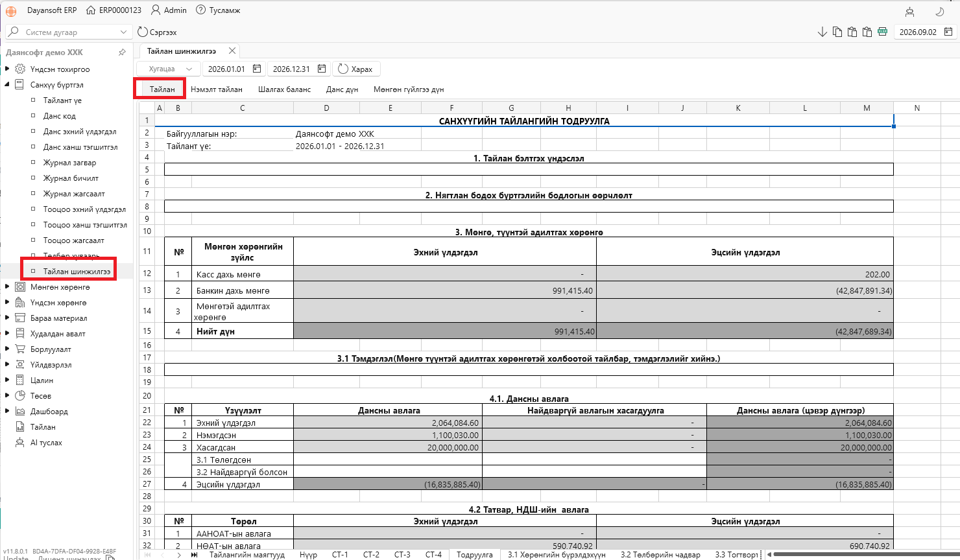Image resolution: width=960 pixels, height=560 pixels.
Task: Click the Дашбоард chart icon
Action: (x=20, y=411)
